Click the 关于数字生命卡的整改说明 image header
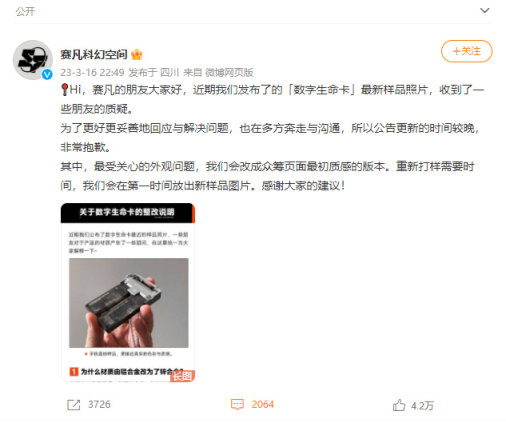Image resolution: width=506 pixels, height=423 pixels. pyautogui.click(x=127, y=212)
